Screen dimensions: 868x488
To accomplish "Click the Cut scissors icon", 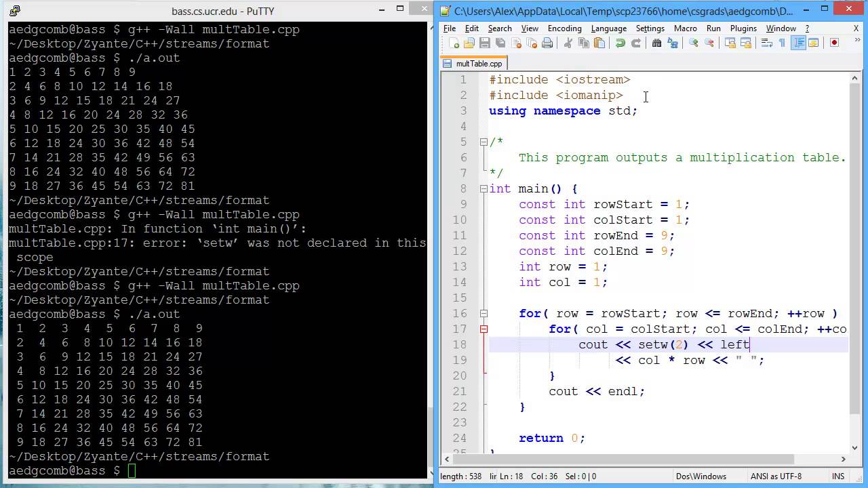I will click(x=568, y=43).
